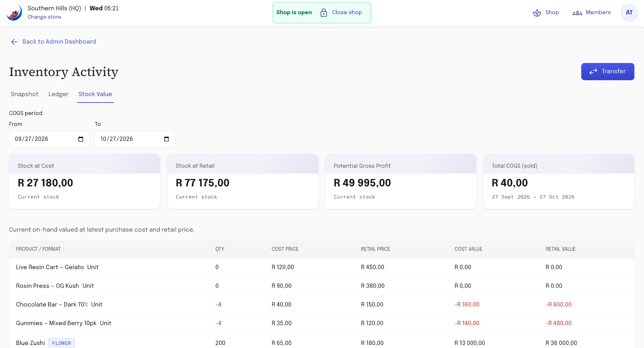
Task: Click the Shop leaf icon
Action: coord(537,13)
